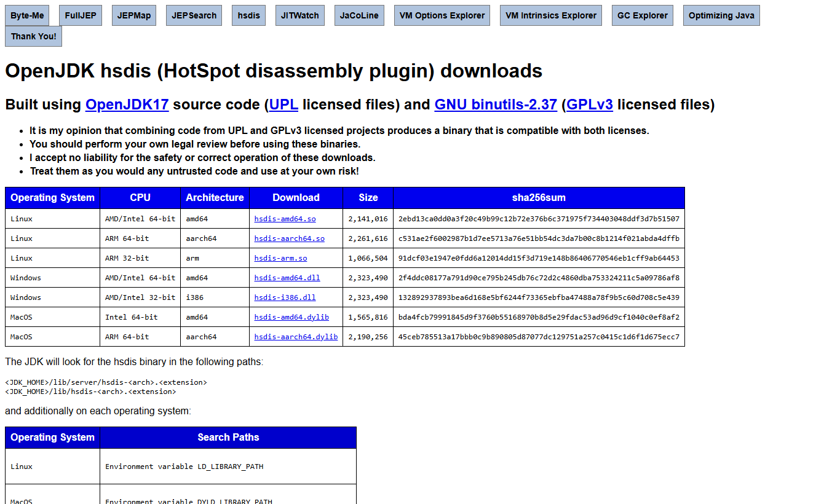Open the UPL license link
This screenshot has height=504, width=840.
click(284, 104)
